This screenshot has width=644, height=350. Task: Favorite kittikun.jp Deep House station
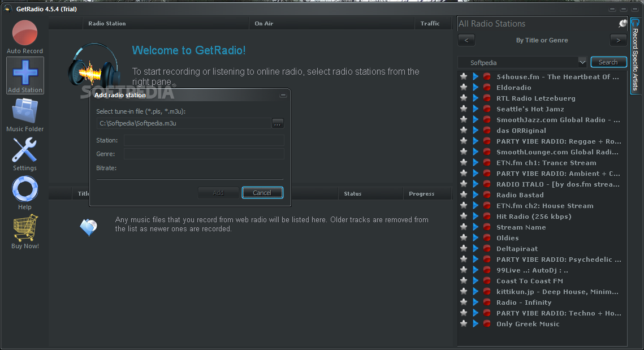point(464,291)
